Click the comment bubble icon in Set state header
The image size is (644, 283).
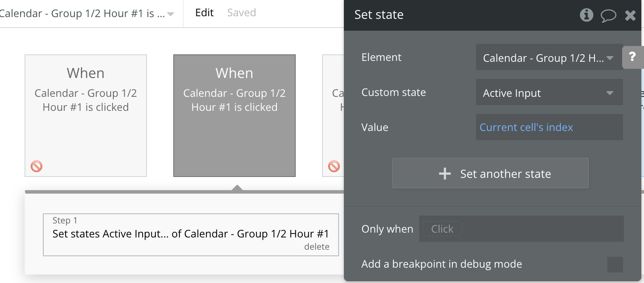pos(608,15)
